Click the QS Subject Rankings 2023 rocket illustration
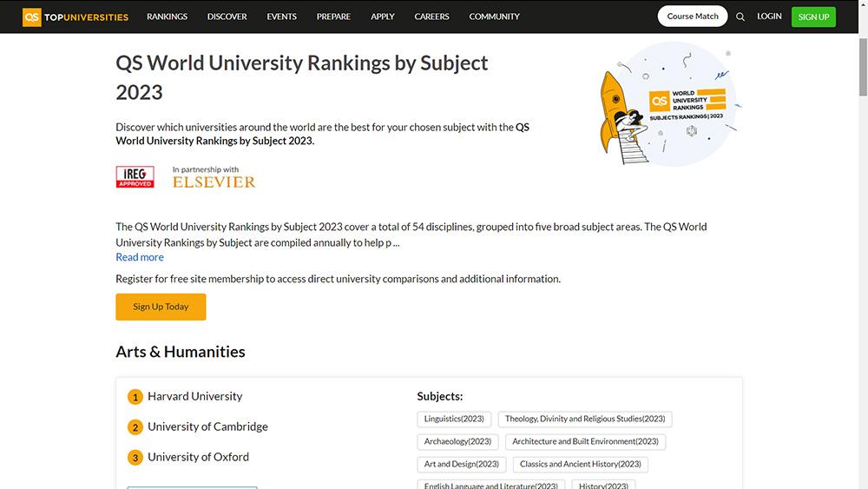 pyautogui.click(x=670, y=103)
